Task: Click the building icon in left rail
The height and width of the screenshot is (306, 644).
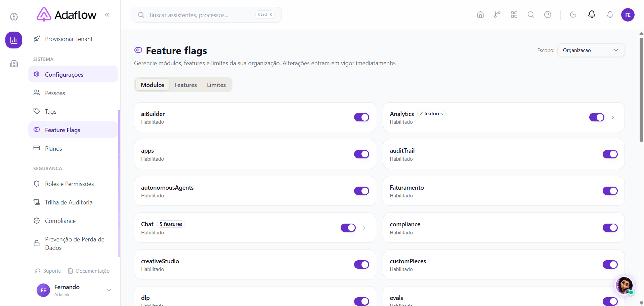Action: (14, 64)
